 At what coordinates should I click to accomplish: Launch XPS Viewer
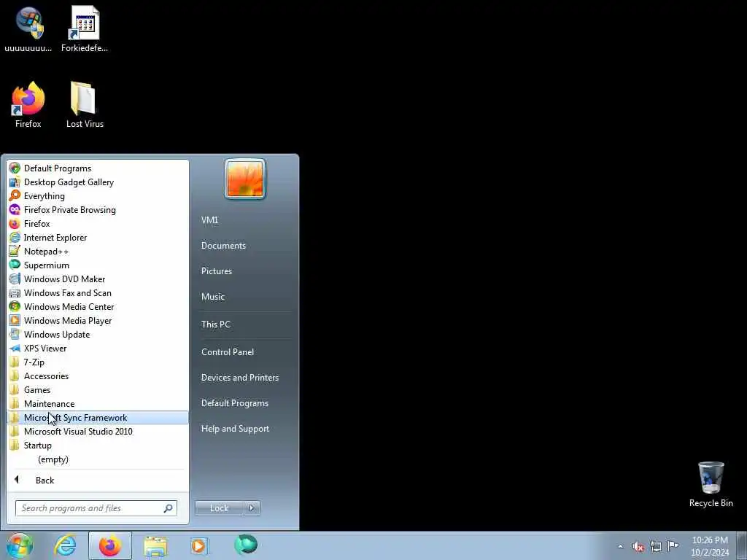pyautogui.click(x=98, y=348)
